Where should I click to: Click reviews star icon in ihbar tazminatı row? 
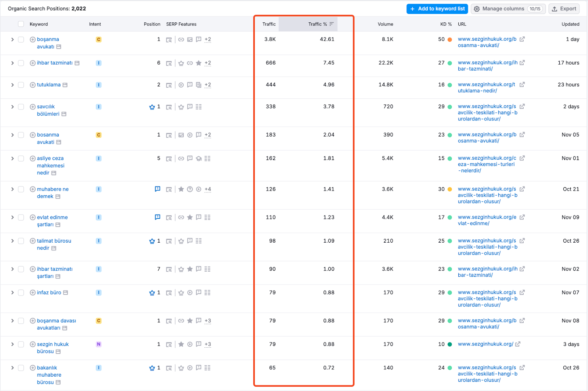(x=198, y=63)
